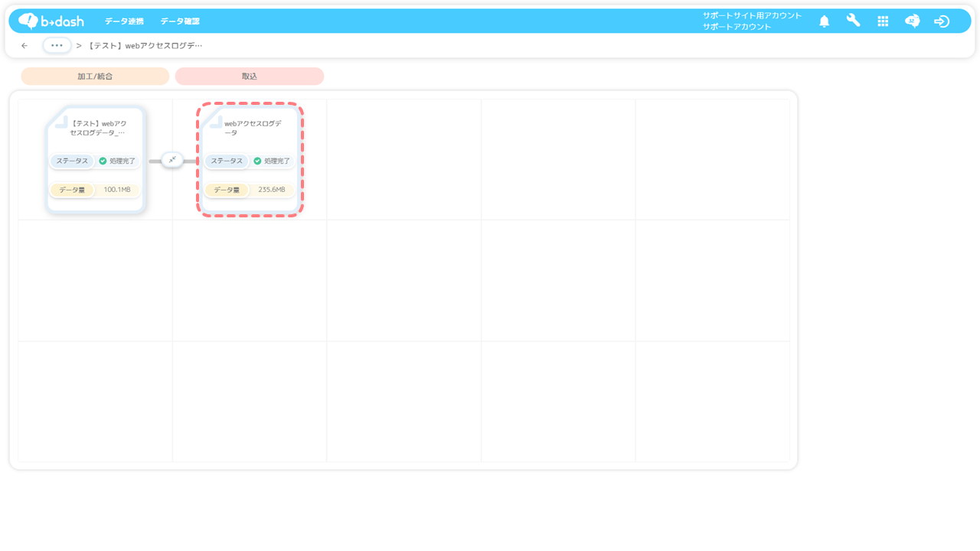Select the 取込 filter
This screenshot has width=980, height=551.
[250, 77]
